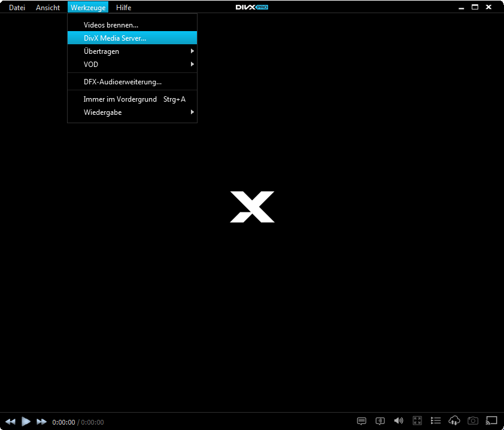Take a snapshot with the camera icon
Image resolution: width=504 pixels, height=430 pixels.
coord(473,420)
